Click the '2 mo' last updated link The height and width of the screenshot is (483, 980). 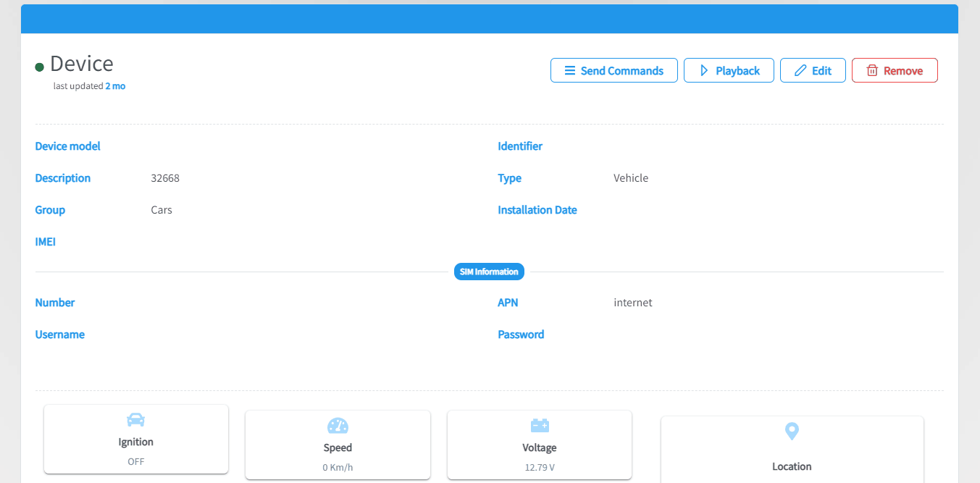(x=115, y=86)
